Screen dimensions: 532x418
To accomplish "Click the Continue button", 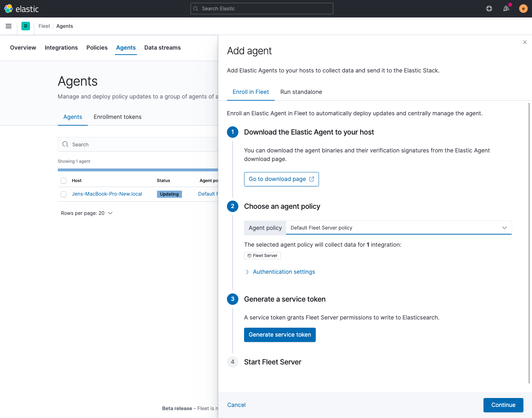I will (x=503, y=405).
